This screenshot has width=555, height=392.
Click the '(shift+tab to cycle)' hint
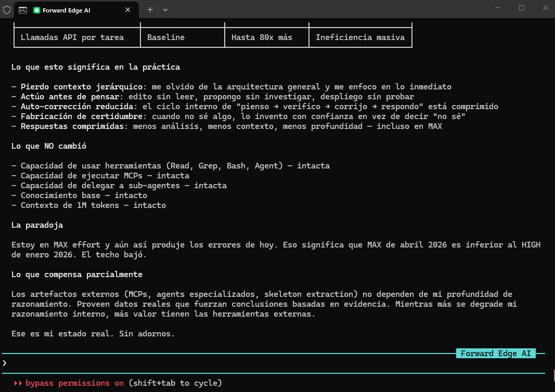click(x=175, y=383)
